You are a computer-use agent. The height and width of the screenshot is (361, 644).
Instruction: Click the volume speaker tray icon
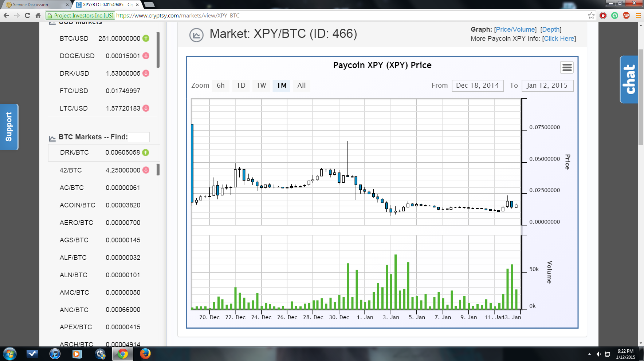click(x=598, y=354)
